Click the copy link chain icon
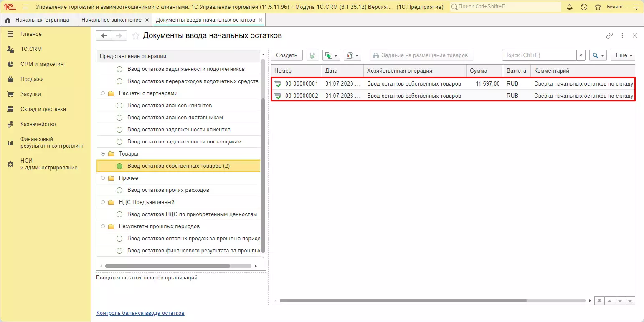 click(609, 36)
